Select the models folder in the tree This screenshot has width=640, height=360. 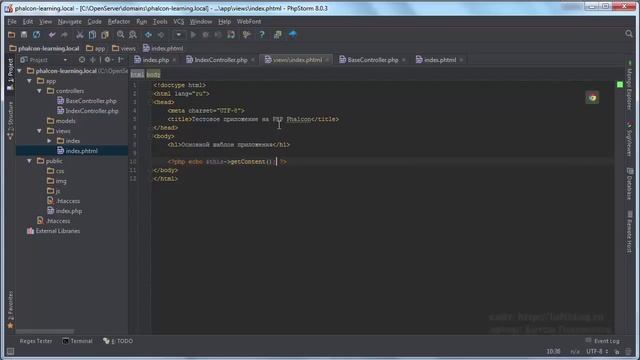pyautogui.click(x=61, y=121)
